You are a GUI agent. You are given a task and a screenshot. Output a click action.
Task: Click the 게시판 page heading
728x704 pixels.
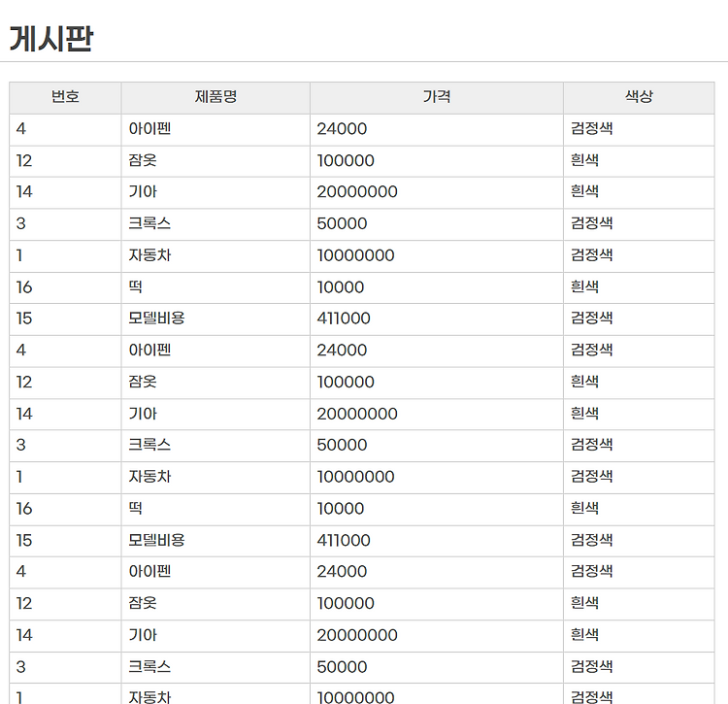point(51,38)
